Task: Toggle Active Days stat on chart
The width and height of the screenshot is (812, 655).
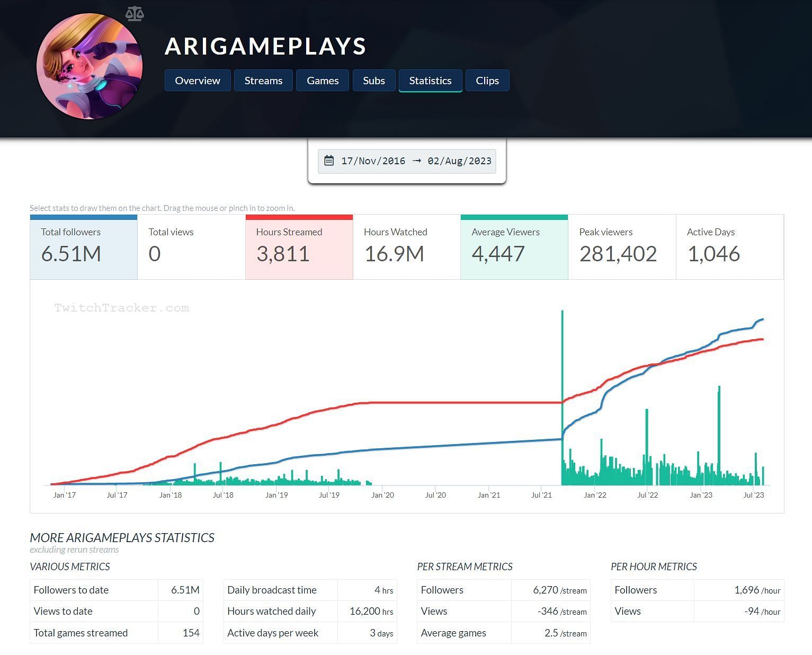Action: click(x=730, y=247)
